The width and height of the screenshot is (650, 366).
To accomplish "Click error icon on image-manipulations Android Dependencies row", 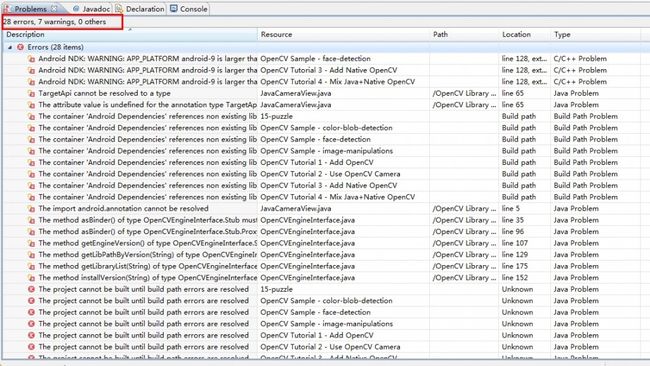I will 31,151.
